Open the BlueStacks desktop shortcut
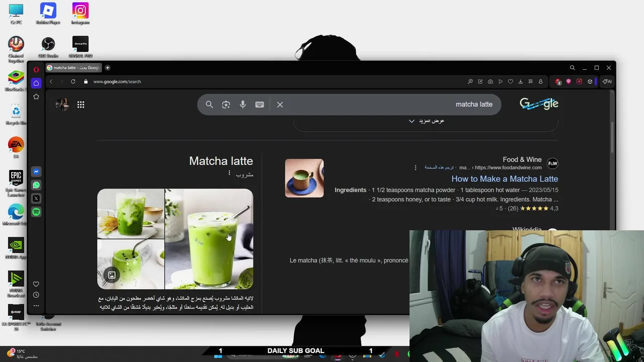 tap(16, 81)
